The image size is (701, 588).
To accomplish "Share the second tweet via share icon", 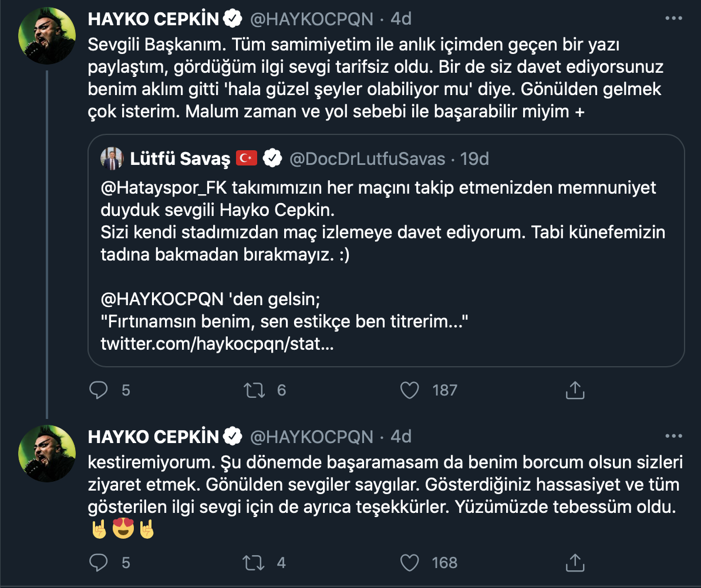I will (x=575, y=563).
